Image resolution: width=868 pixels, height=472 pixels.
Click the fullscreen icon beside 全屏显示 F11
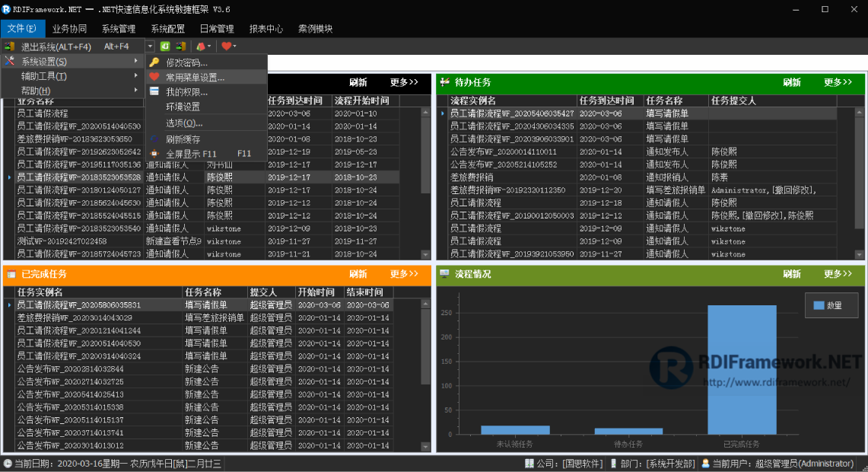click(154, 154)
